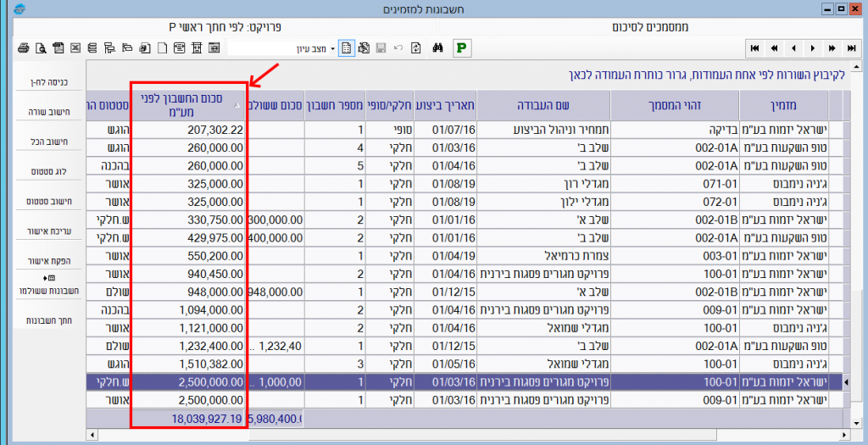This screenshot has width=868, height=445.
Task: Click the application logo in title bar
Action: [x=19, y=8]
